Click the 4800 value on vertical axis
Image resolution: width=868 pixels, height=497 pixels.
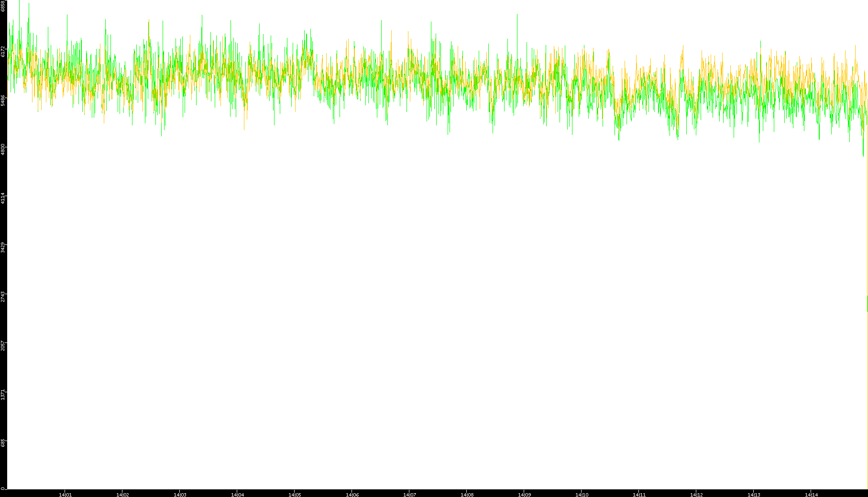[x=3, y=149]
